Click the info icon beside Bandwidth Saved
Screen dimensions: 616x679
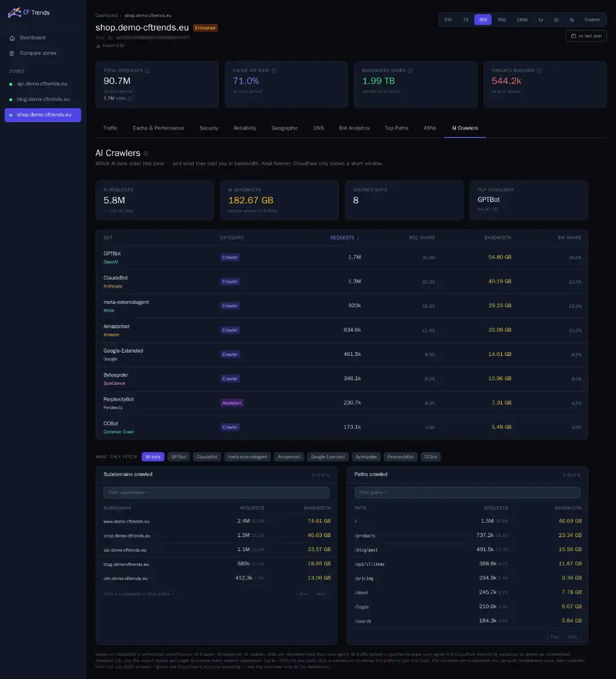[410, 71]
